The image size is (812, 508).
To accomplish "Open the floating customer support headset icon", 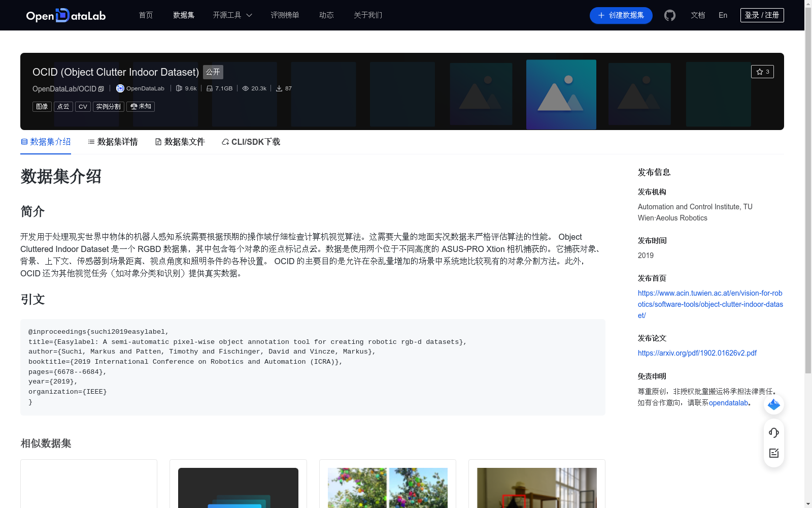I will pyautogui.click(x=773, y=433).
